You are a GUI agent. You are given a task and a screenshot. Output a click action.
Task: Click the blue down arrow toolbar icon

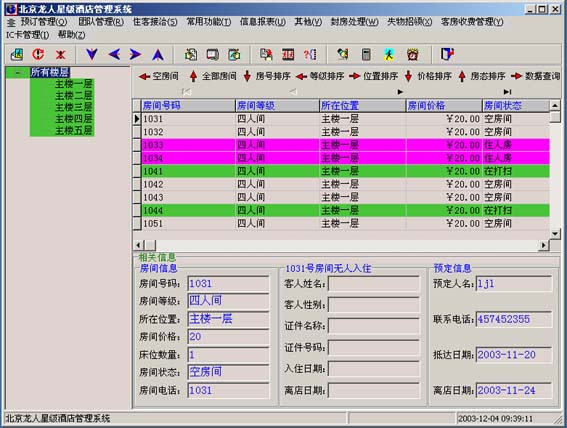click(x=92, y=55)
